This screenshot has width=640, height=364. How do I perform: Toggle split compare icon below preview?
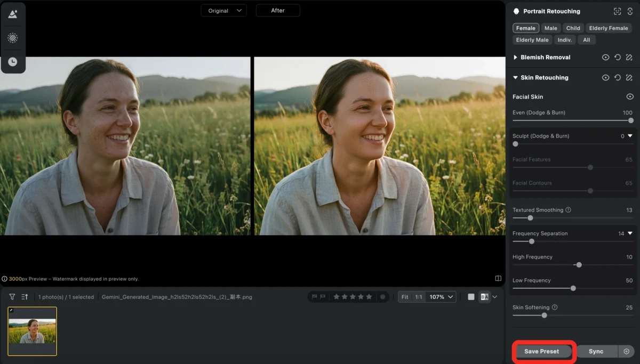pyautogui.click(x=498, y=278)
